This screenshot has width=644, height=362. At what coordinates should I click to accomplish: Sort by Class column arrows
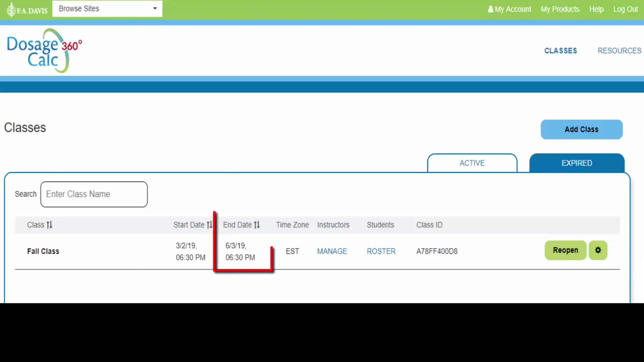(x=49, y=225)
